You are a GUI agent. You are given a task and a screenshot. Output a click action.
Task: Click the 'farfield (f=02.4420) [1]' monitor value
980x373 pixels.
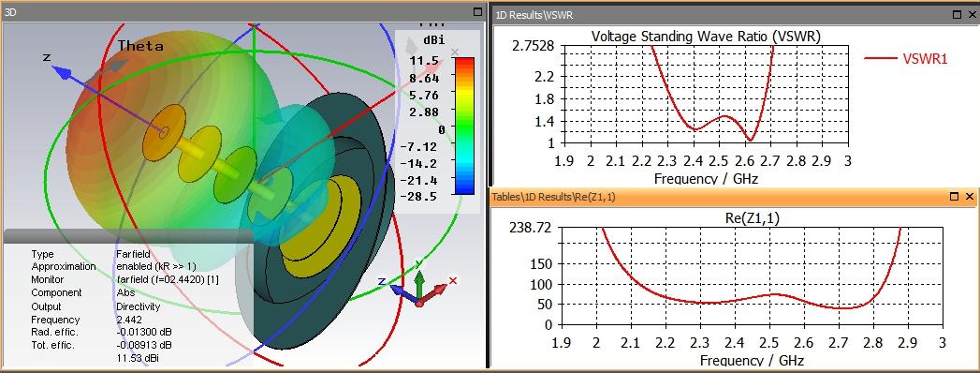pos(167,279)
